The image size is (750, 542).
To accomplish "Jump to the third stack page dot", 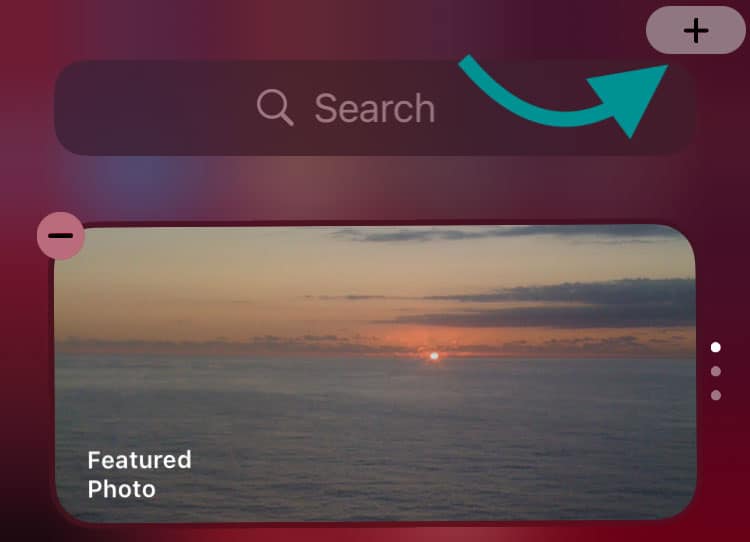I will [716, 395].
